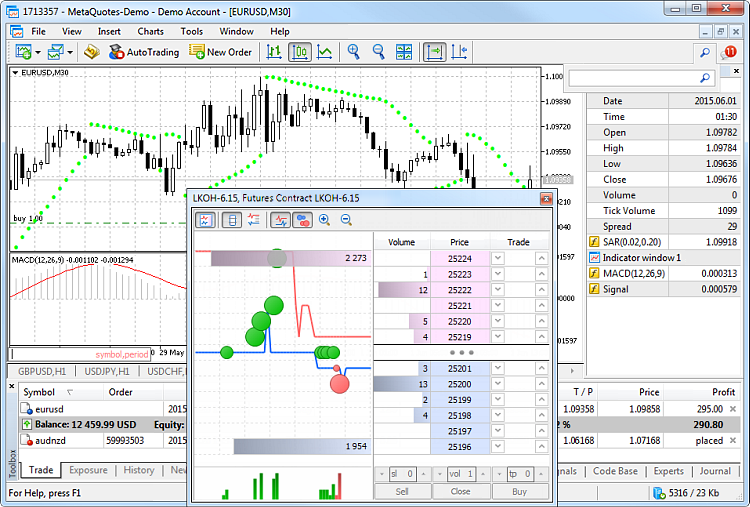The width and height of the screenshot is (750, 507).
Task: Click down arrow on price 25224 row
Action: (498, 258)
